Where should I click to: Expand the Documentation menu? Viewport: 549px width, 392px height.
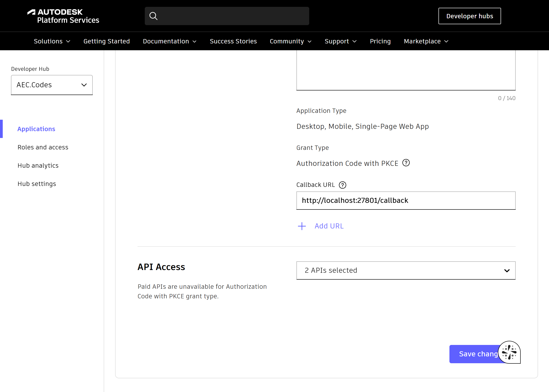170,41
